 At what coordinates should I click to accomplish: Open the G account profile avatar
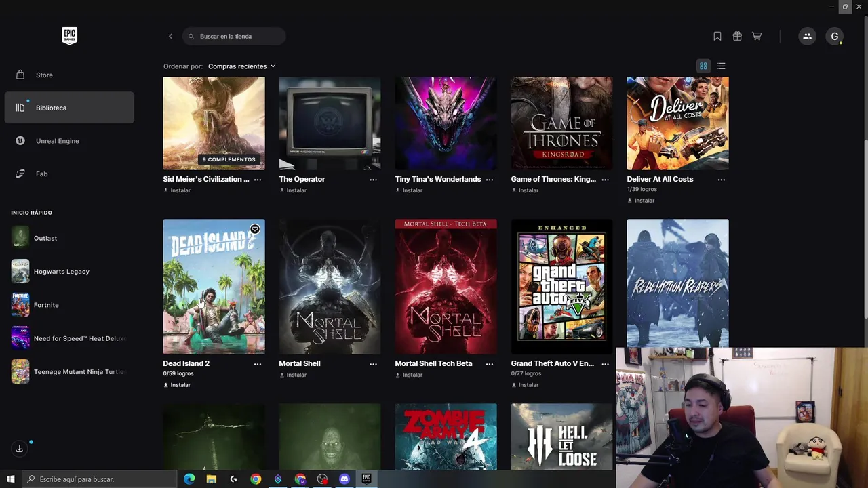coord(835,36)
